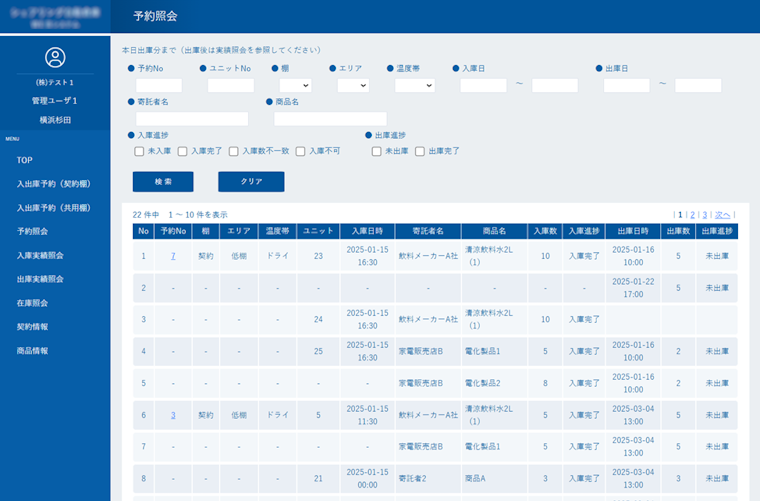Viewport: 760px width, 501px height.
Task: Go to the 次へ next page link
Action: pyautogui.click(x=724, y=214)
